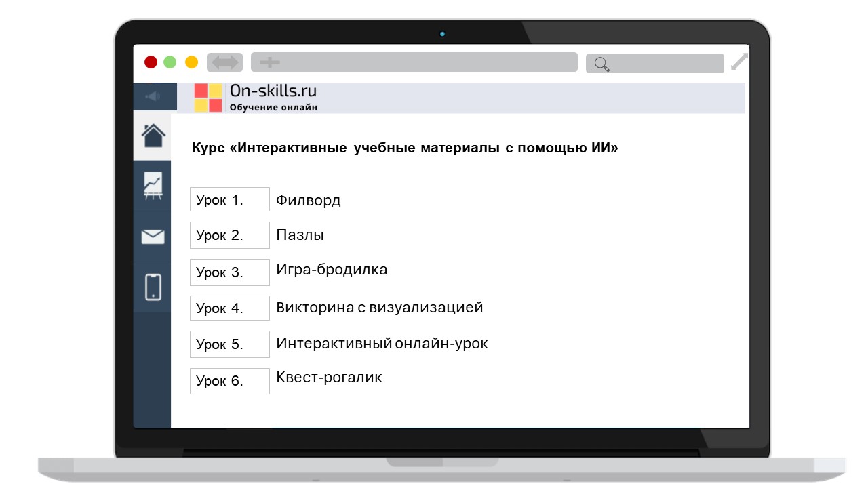Select the Урок 4. box

(x=230, y=308)
